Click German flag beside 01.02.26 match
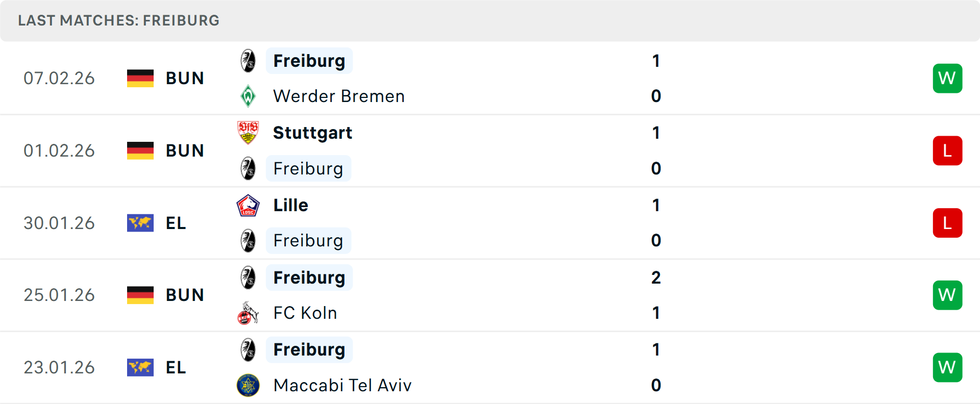This screenshot has height=404, width=980. tap(140, 150)
